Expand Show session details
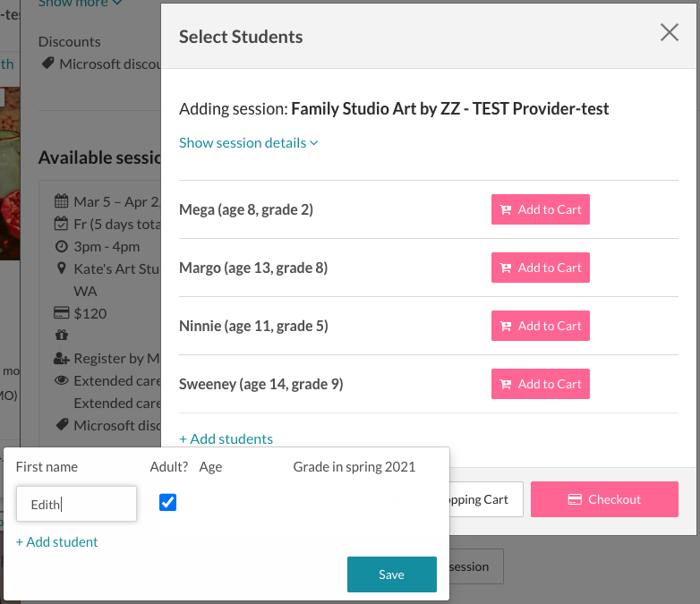 pyautogui.click(x=243, y=142)
